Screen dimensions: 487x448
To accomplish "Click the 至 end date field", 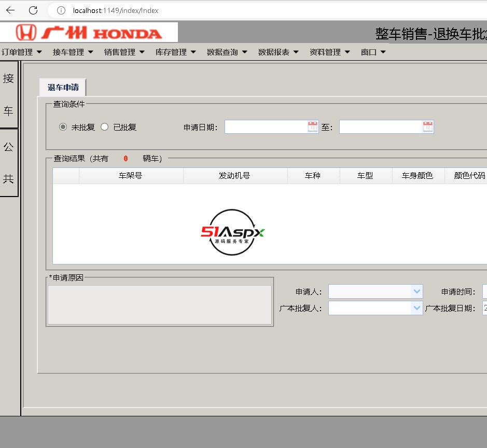I will [381, 127].
